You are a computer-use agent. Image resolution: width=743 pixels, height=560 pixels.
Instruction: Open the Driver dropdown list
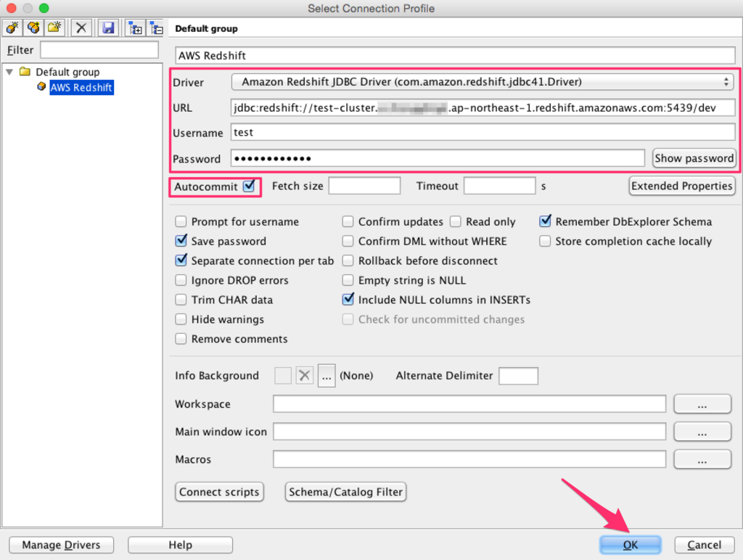(483, 82)
